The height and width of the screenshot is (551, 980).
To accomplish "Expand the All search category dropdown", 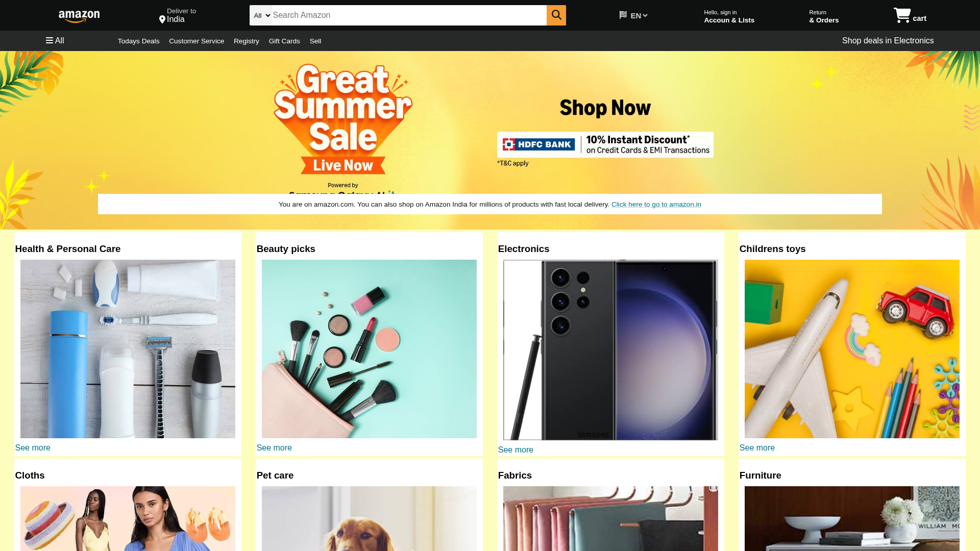I will click(261, 15).
